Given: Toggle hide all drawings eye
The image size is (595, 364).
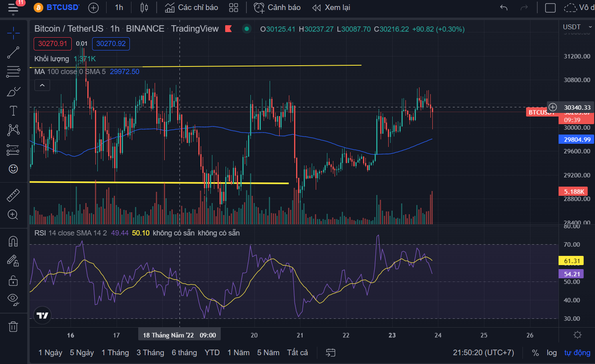Looking at the screenshot, I should point(13,300).
